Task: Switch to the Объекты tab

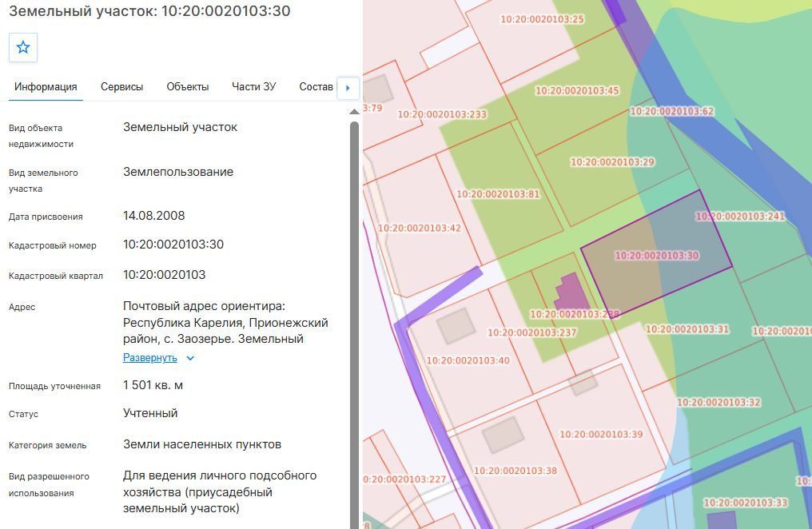Action: tap(188, 87)
